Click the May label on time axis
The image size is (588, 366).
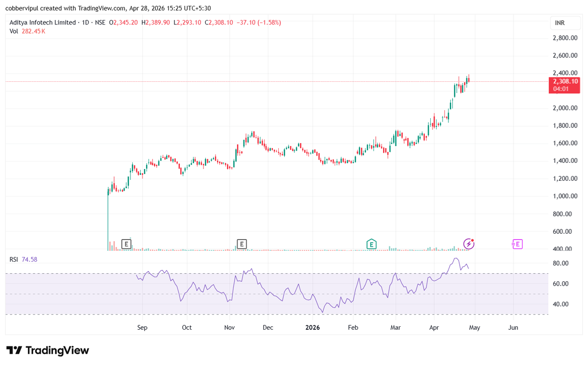click(474, 327)
